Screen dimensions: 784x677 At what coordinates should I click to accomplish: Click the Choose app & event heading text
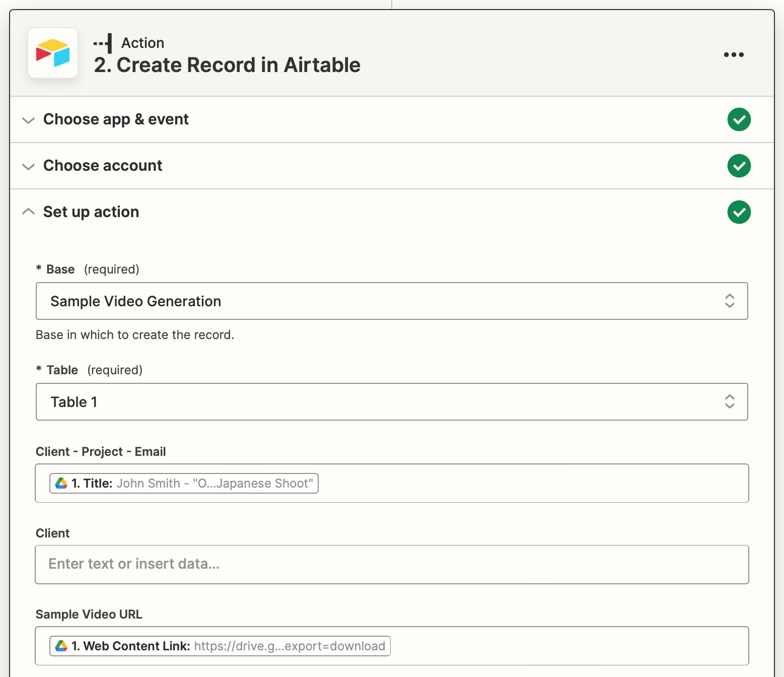[116, 119]
